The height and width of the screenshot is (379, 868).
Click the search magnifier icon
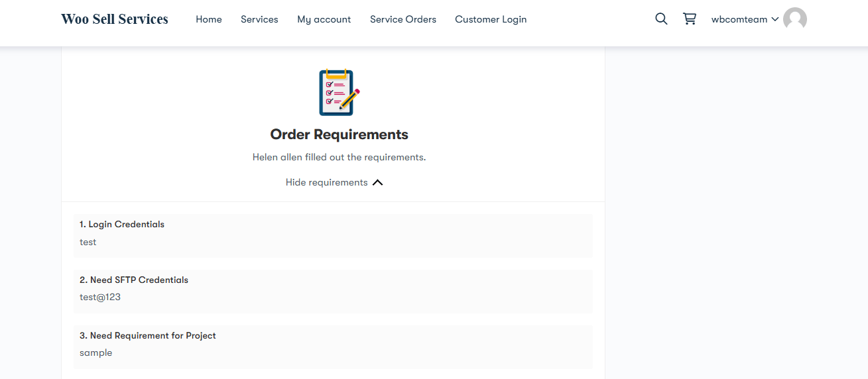pos(660,19)
